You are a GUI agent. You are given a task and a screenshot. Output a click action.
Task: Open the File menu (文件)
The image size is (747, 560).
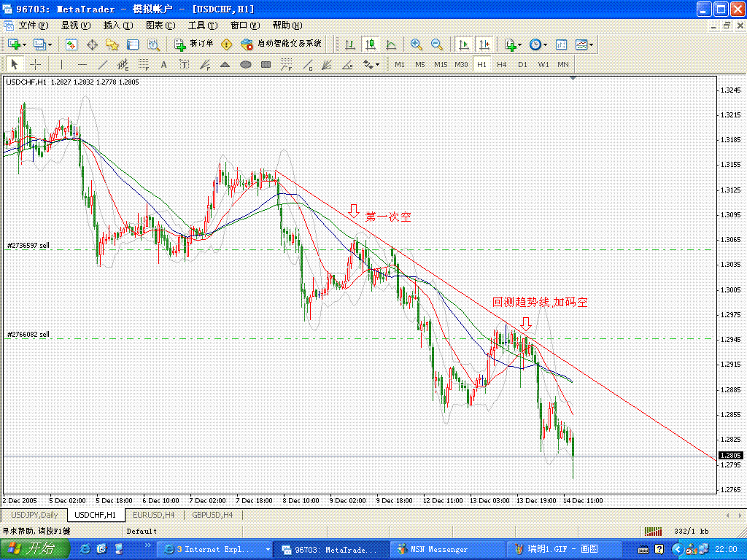(34, 26)
